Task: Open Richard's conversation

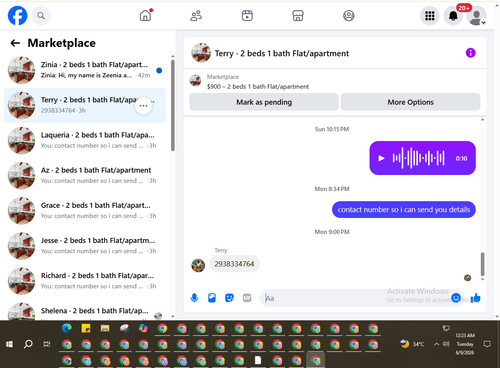Action: [x=85, y=281]
